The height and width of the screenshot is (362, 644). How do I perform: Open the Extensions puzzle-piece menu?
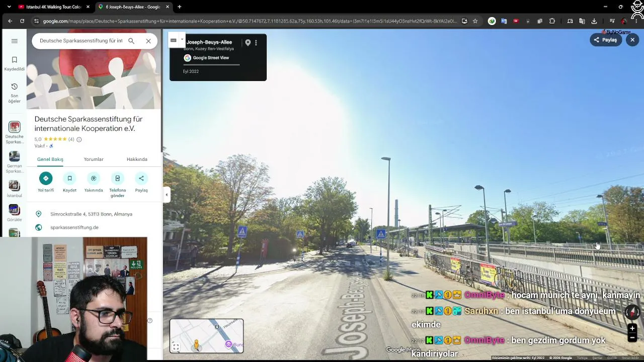(x=552, y=21)
